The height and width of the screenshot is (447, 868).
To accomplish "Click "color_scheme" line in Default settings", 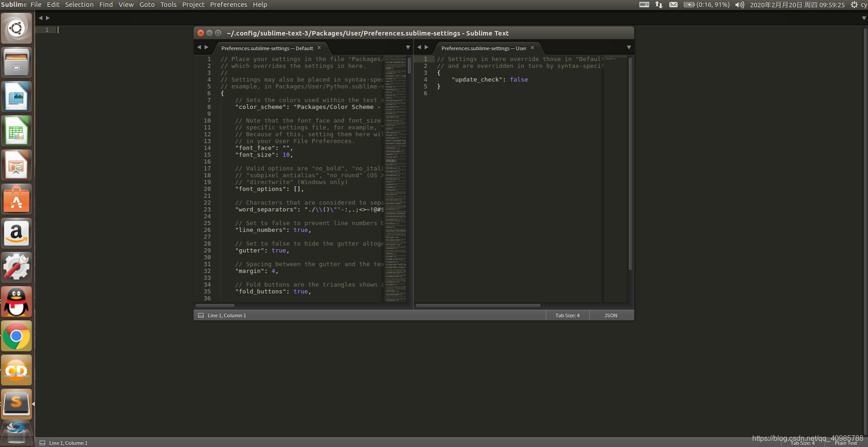I will (309, 107).
